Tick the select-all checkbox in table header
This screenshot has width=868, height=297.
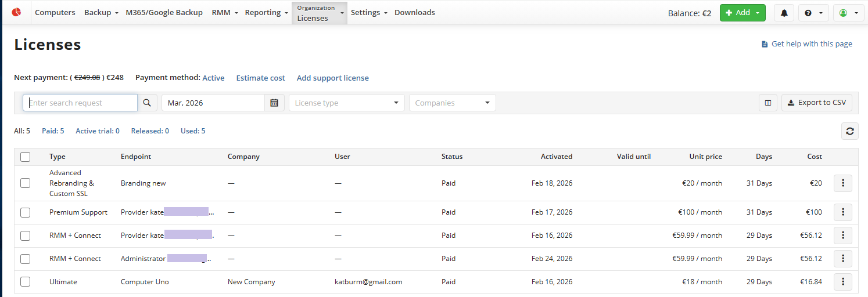26,157
